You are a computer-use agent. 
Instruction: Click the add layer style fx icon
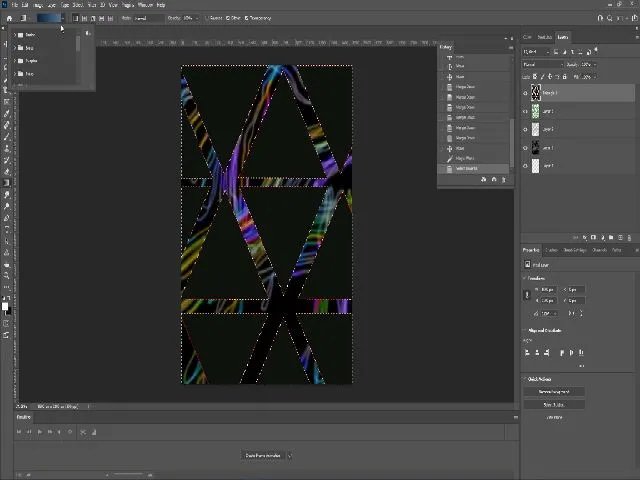pos(584,238)
